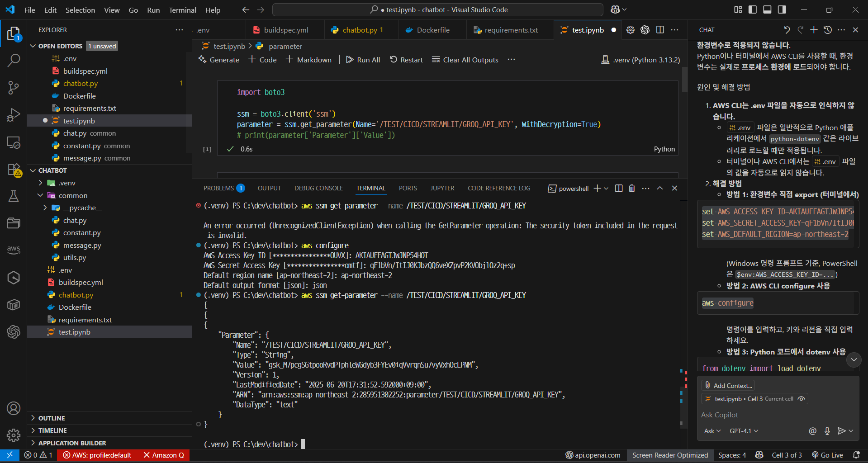Switch to DEBUG CONSOLE tab
This screenshot has width=868, height=463.
point(318,188)
